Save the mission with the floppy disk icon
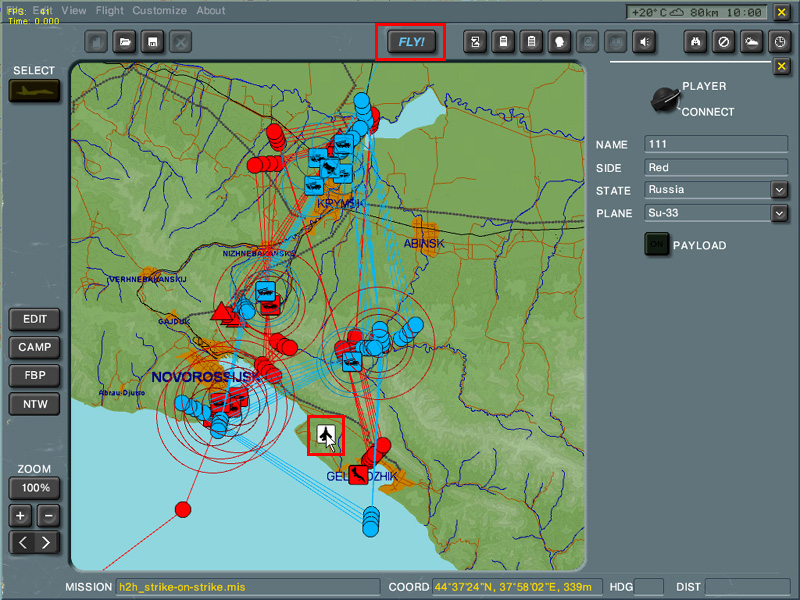Viewport: 800px width, 600px height. point(153,42)
